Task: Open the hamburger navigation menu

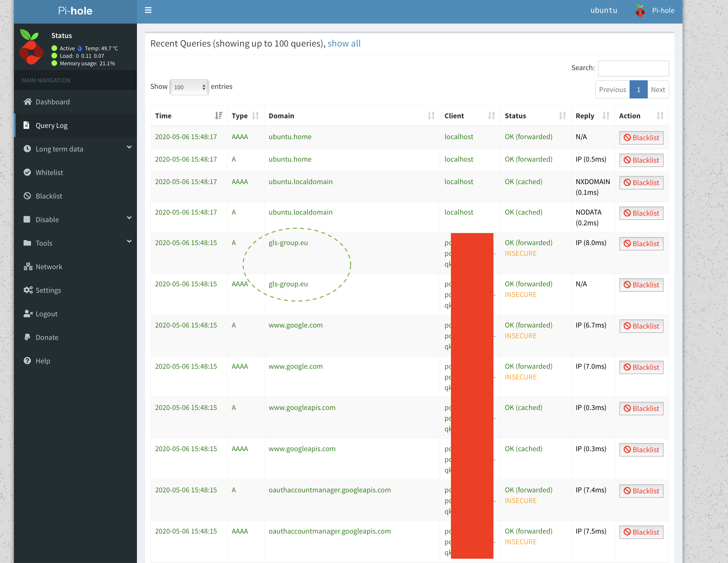Action: (x=148, y=10)
